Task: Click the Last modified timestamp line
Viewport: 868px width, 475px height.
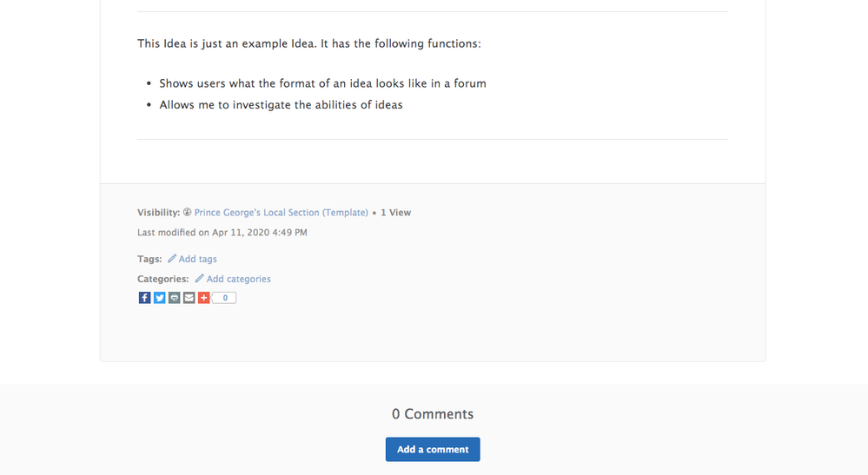Action: (x=222, y=233)
